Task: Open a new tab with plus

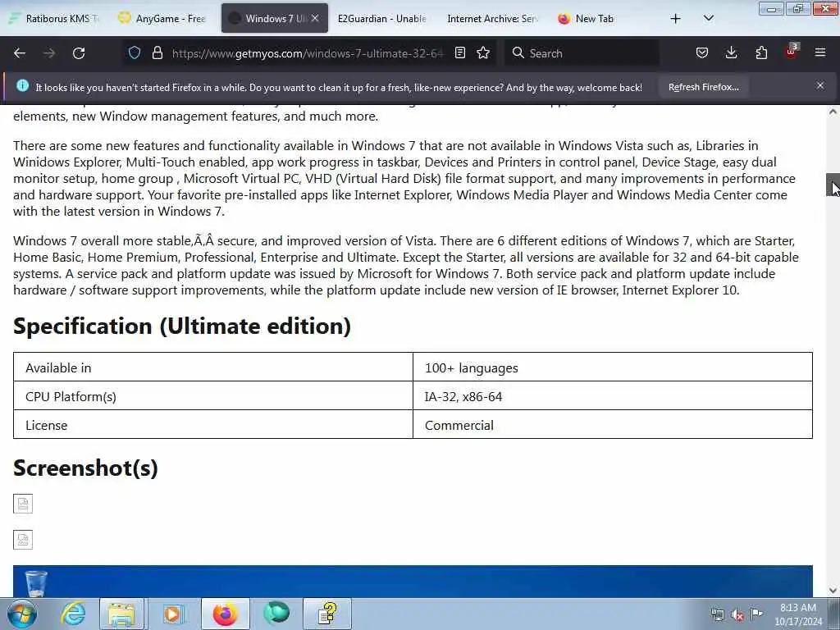Action: click(676, 19)
